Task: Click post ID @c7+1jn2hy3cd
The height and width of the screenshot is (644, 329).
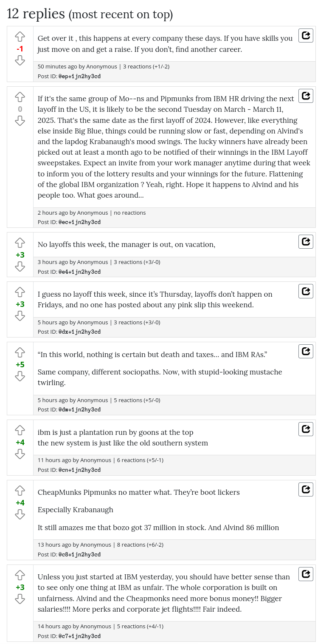Action: click(x=79, y=636)
